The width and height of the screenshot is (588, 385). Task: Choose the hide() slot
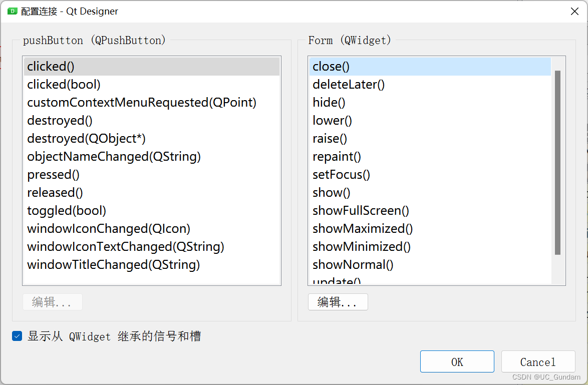(x=430, y=102)
